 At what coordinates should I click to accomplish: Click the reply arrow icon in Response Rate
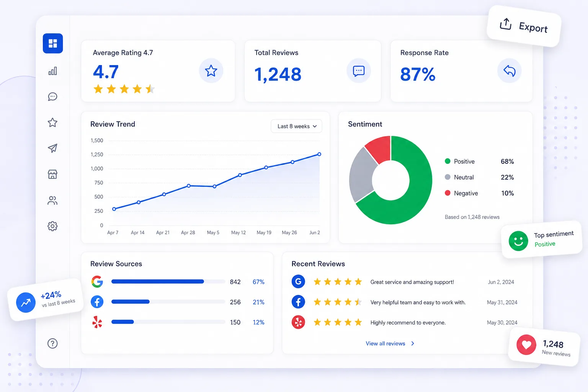510,71
